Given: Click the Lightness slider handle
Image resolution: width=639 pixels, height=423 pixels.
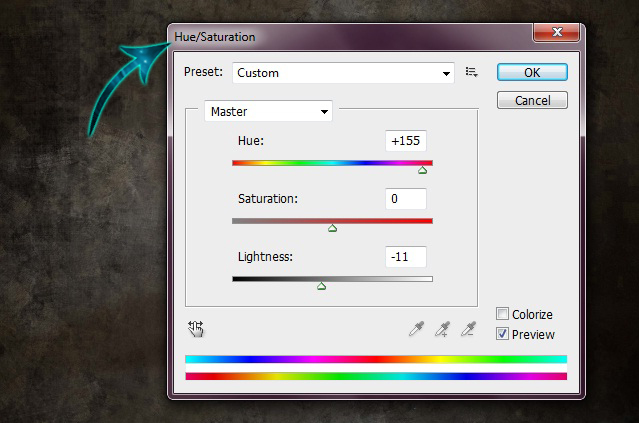Looking at the screenshot, I should pos(321,286).
